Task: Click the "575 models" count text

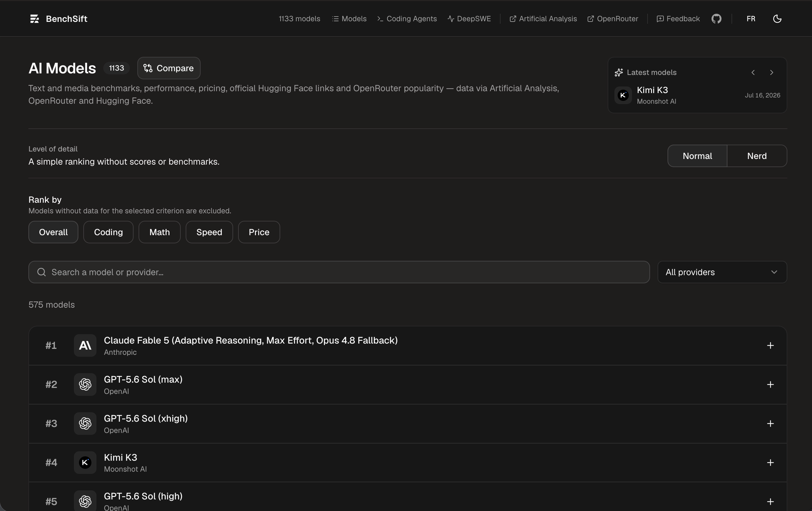Action: coord(51,305)
